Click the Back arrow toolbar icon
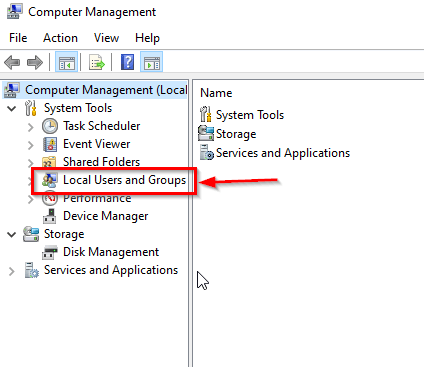 point(12,62)
